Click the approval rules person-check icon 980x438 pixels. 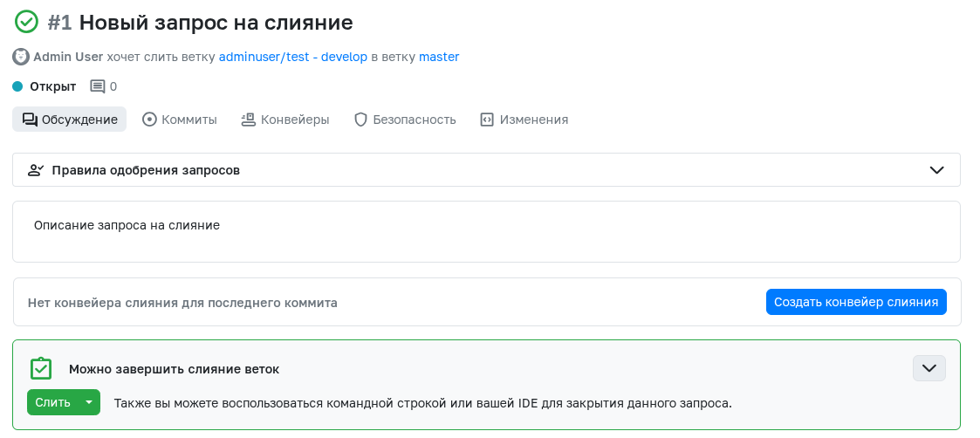36,170
